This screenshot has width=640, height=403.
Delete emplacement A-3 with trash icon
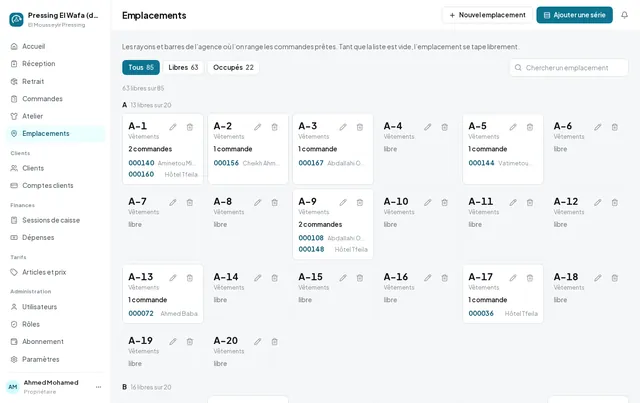(x=360, y=127)
